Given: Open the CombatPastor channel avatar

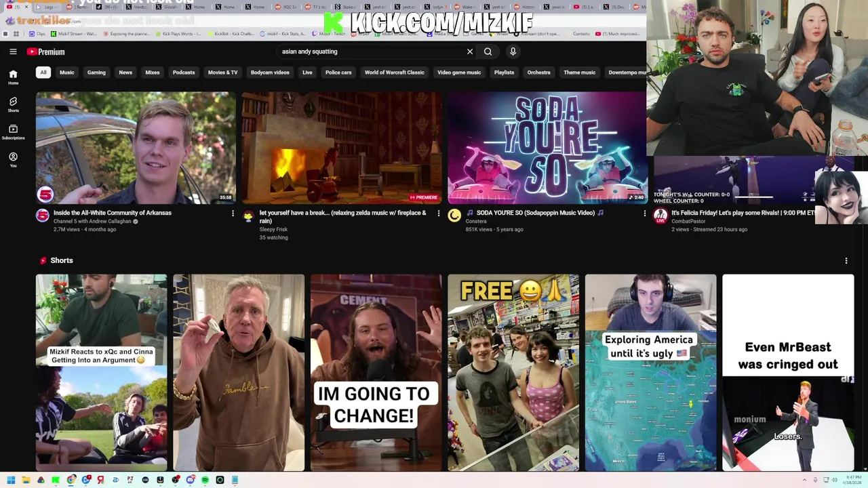Looking at the screenshot, I should (660, 216).
